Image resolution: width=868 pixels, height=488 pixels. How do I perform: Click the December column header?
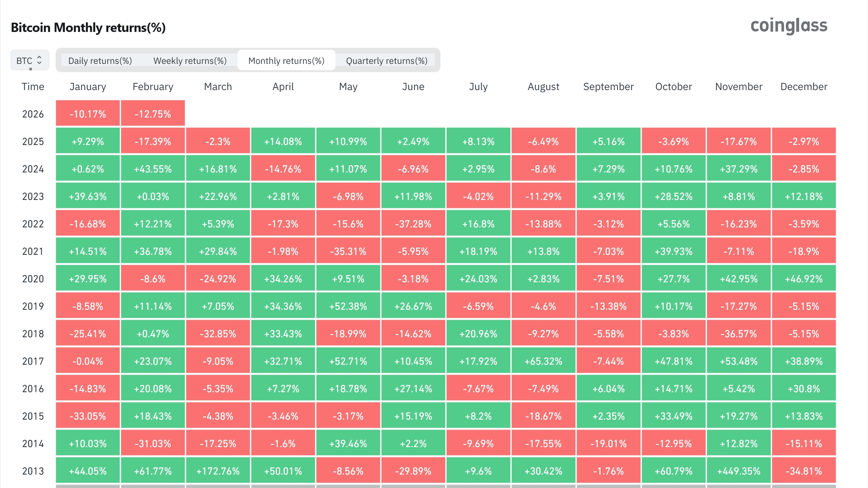(804, 87)
